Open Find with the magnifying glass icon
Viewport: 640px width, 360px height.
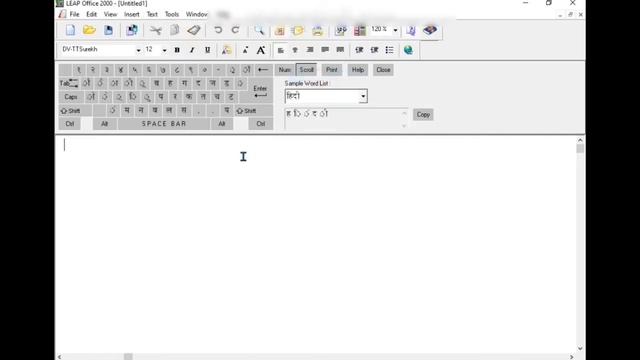click(259, 30)
